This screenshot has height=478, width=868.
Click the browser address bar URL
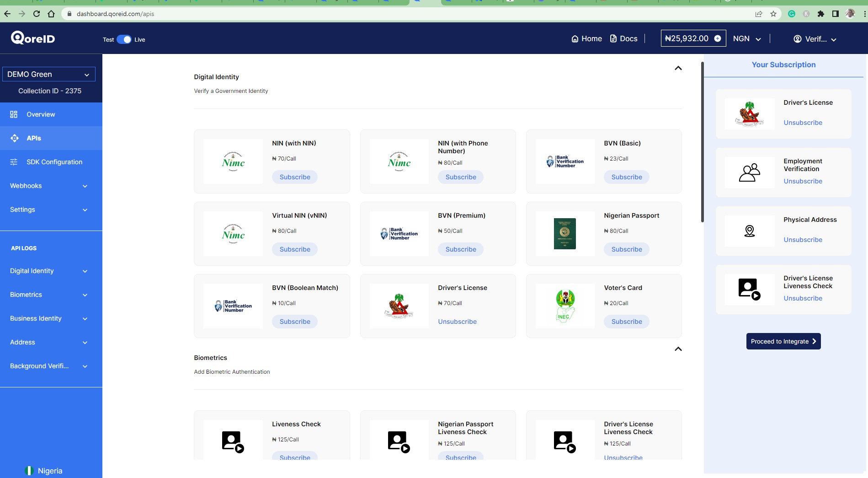tap(115, 14)
